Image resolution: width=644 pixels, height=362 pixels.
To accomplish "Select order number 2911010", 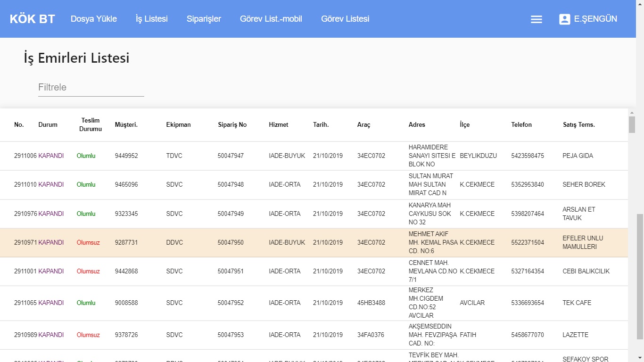I will (x=25, y=185).
